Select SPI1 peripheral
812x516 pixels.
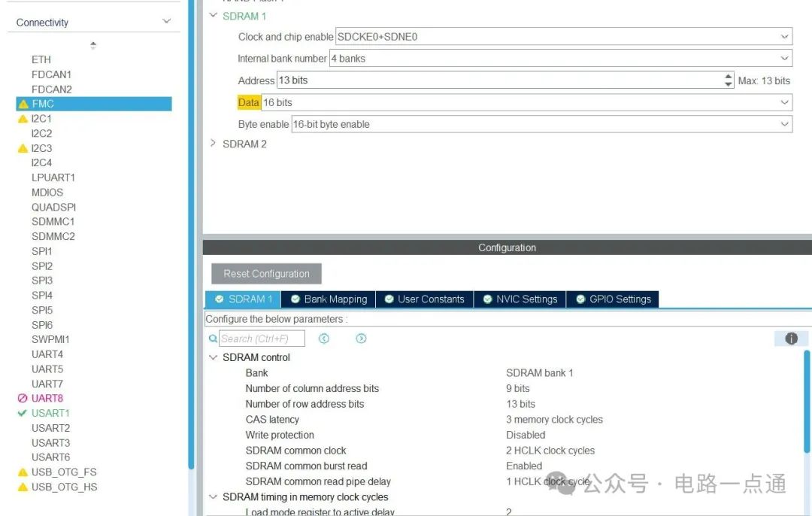[42, 251]
